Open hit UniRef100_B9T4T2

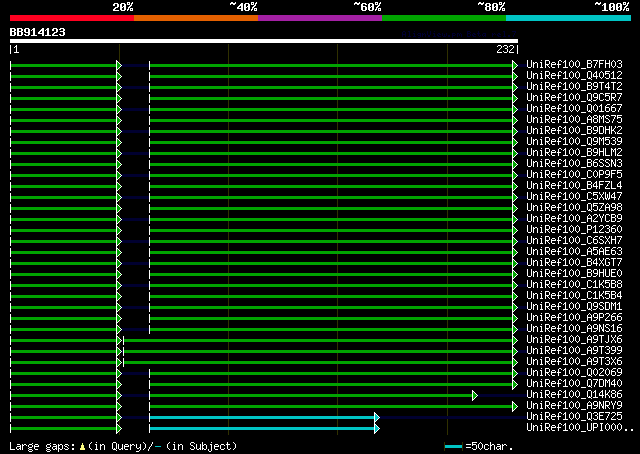pyautogui.click(x=574, y=86)
